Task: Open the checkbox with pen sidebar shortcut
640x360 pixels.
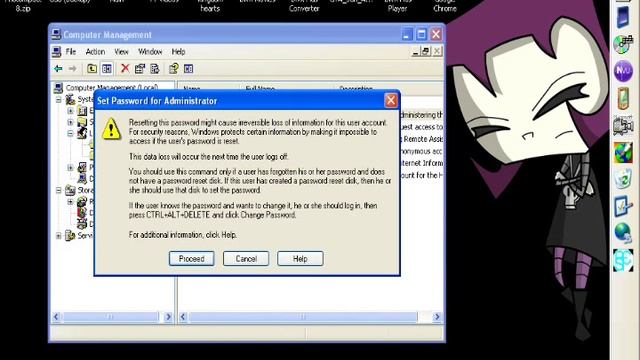Action: pos(623,206)
